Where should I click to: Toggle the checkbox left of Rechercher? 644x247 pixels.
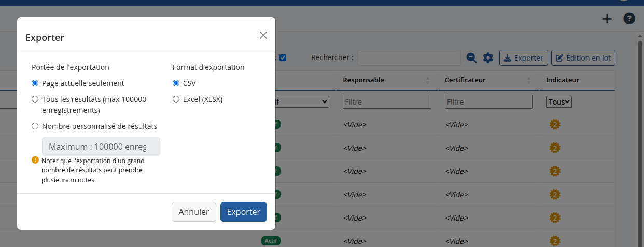[x=283, y=58]
